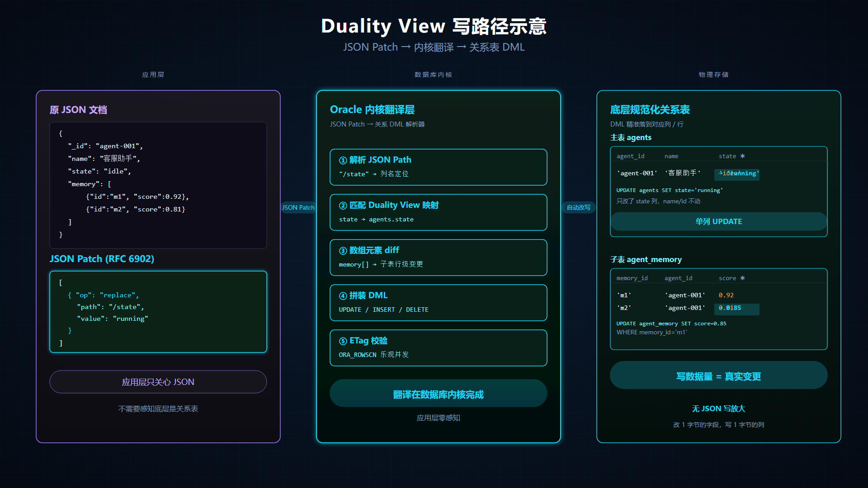Click the circled number ⑤ icon

coord(343,341)
